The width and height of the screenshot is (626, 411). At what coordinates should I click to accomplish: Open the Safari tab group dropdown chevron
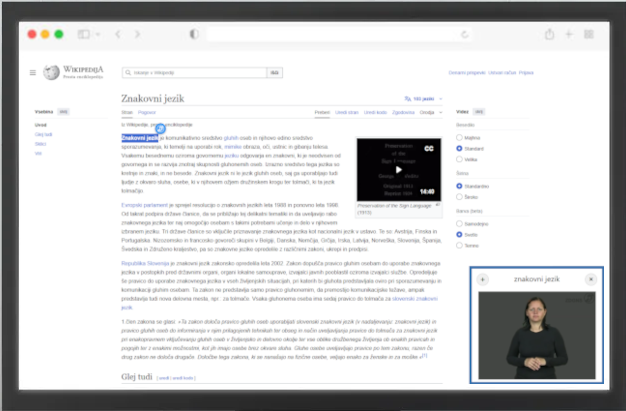pyautogui.click(x=98, y=34)
